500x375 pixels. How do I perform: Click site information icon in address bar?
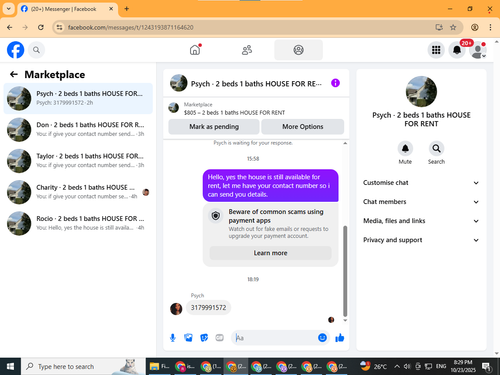coord(59,27)
